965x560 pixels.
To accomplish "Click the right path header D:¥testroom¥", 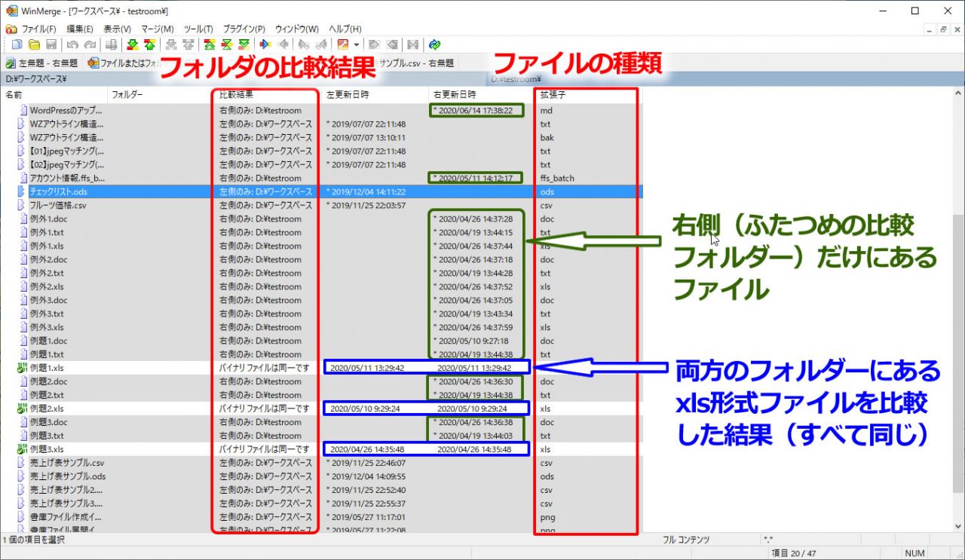I will click(x=724, y=78).
